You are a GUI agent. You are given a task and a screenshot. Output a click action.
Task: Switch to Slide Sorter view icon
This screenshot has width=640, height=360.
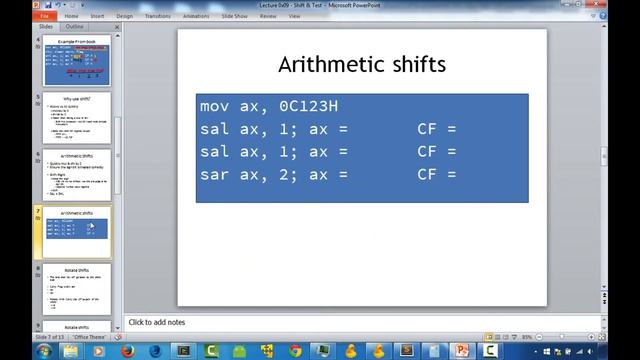pos(498,337)
